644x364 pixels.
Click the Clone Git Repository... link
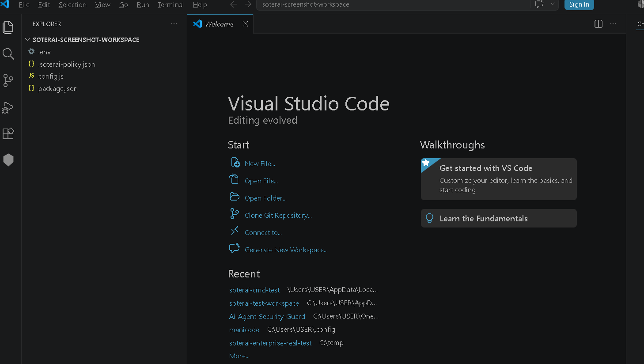tap(278, 216)
